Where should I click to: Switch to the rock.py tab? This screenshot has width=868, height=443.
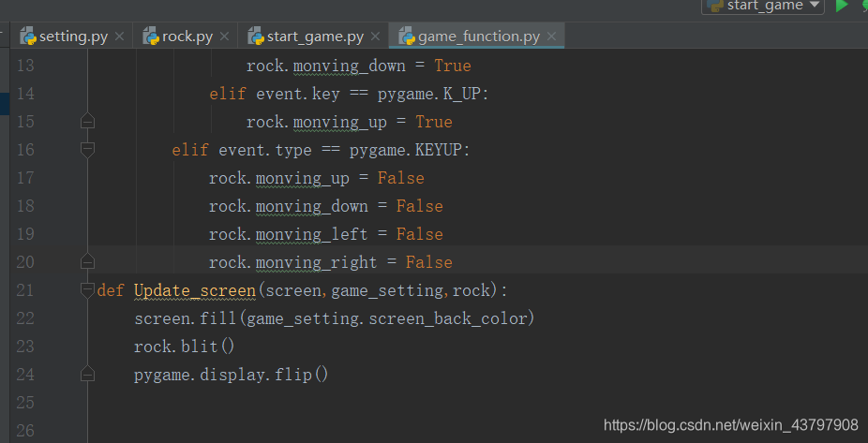pos(186,37)
